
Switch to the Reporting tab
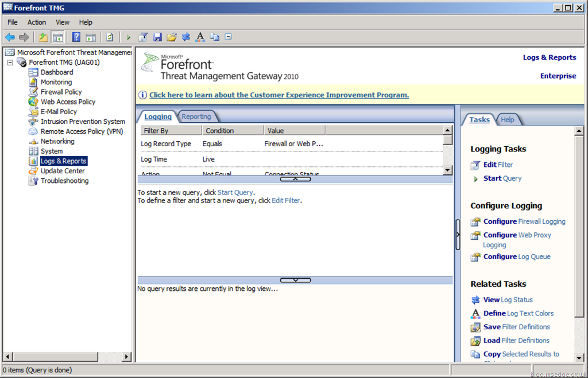coord(196,116)
